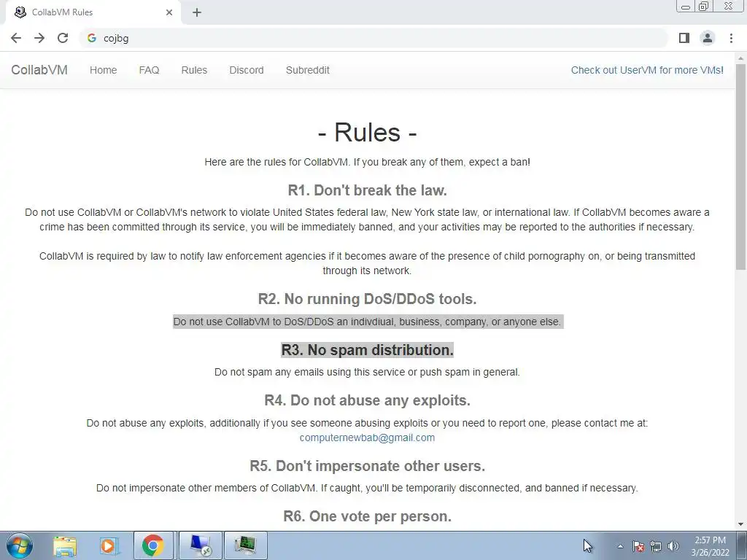Click the 'Do not impersonate other members' sentence

click(x=367, y=488)
